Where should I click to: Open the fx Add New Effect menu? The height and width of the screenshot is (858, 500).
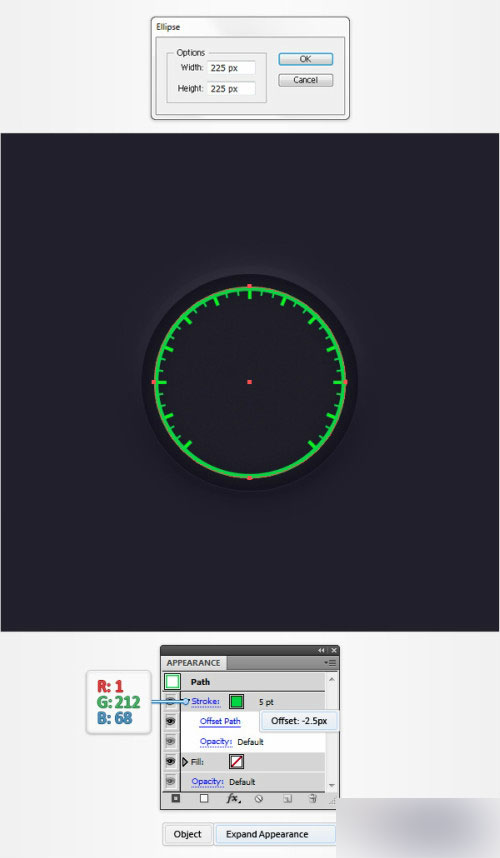[232, 798]
